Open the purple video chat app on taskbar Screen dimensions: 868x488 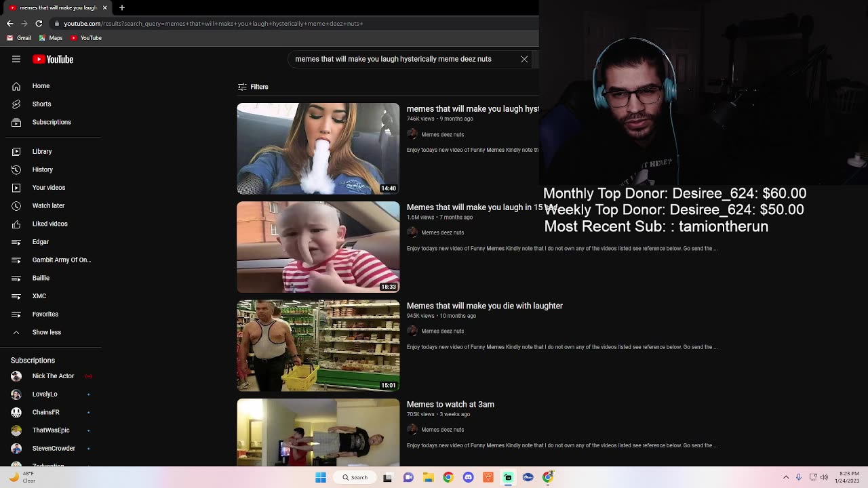pyautogui.click(x=408, y=477)
